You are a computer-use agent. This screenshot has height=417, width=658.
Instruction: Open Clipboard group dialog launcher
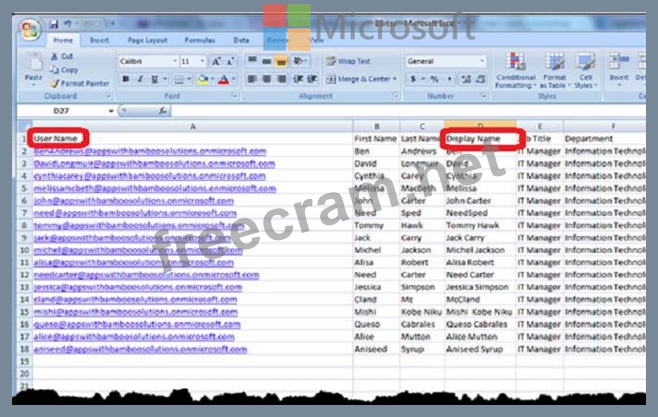(x=108, y=96)
